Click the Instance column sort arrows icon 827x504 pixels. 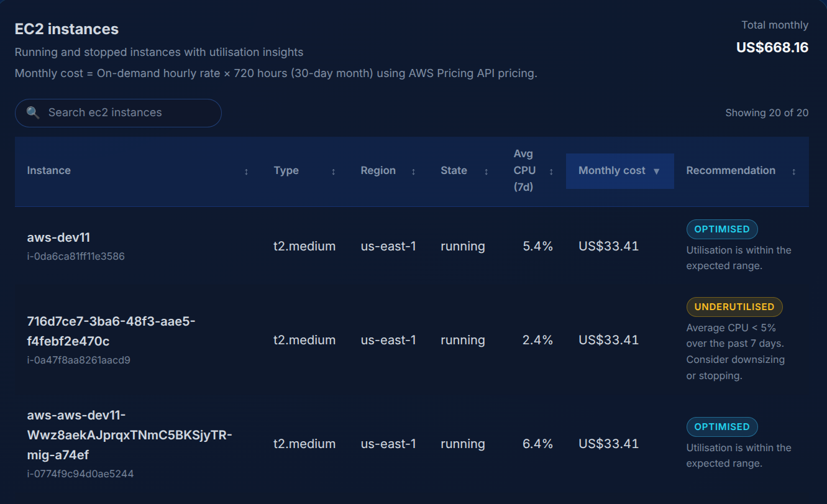246,172
